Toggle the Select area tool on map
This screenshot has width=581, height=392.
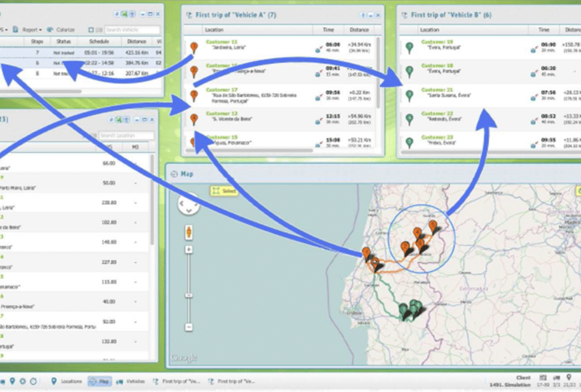point(224,191)
